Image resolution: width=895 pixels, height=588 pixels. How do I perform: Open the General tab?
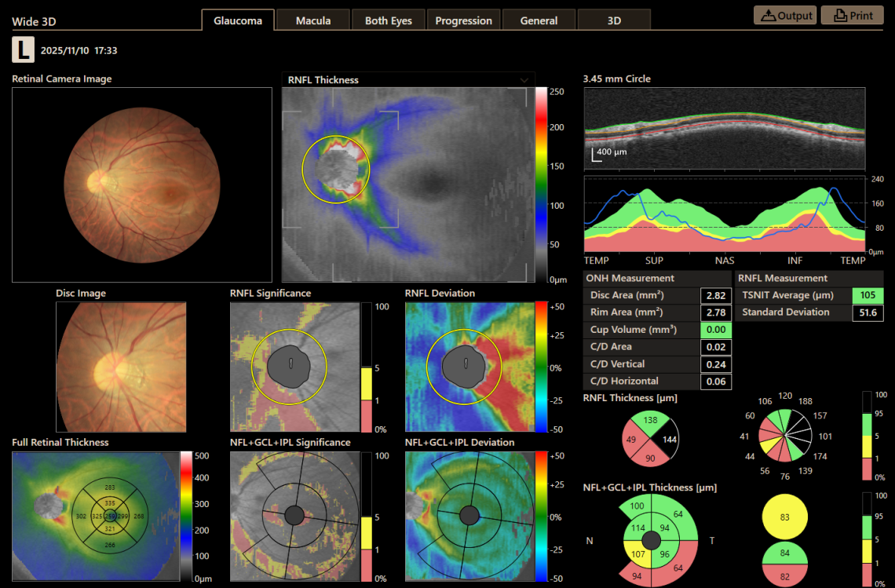(539, 20)
